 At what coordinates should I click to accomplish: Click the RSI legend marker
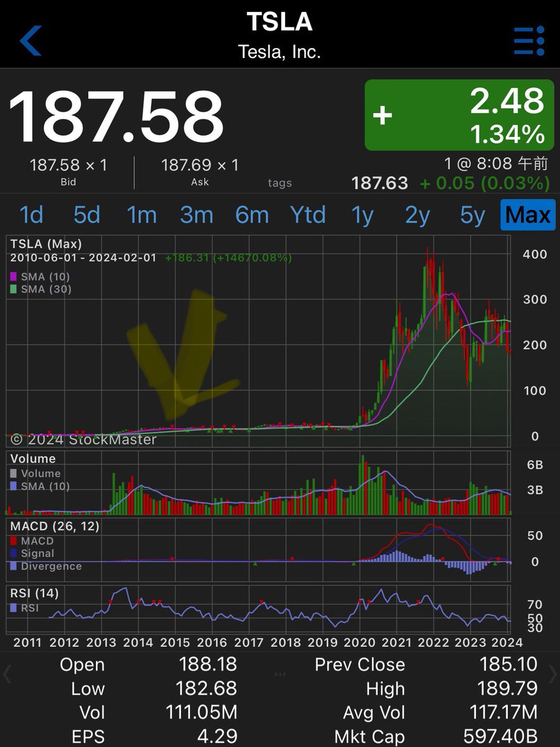click(12, 608)
